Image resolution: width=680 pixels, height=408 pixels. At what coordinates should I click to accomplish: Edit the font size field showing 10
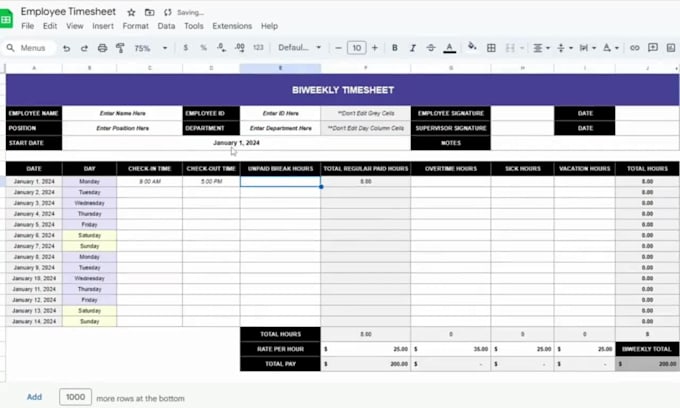click(356, 48)
